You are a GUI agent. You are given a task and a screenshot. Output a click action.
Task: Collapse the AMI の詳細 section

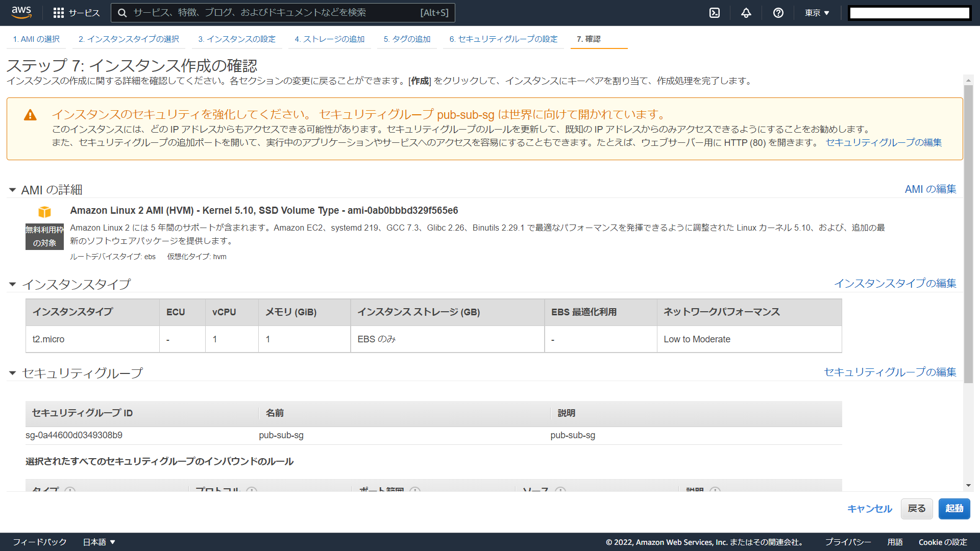12,190
